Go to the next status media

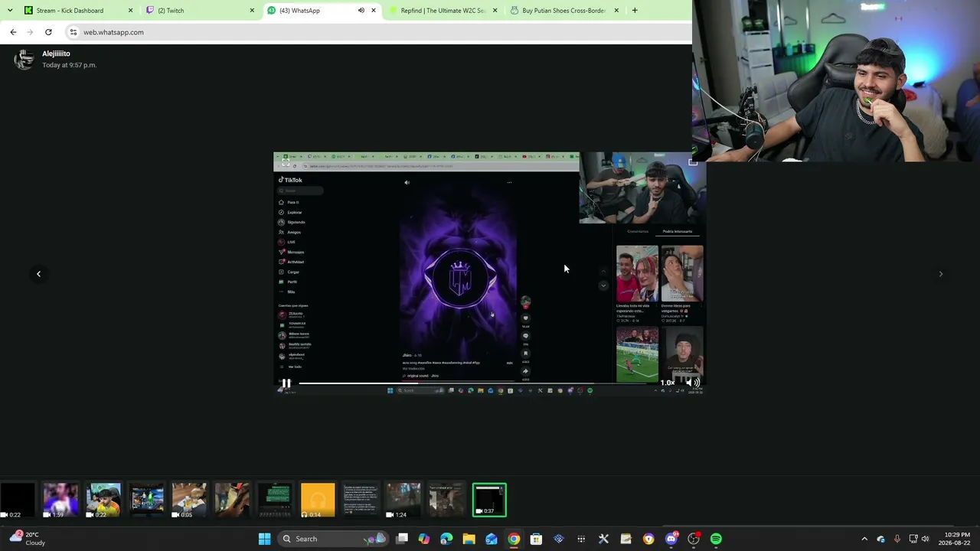[x=941, y=274]
